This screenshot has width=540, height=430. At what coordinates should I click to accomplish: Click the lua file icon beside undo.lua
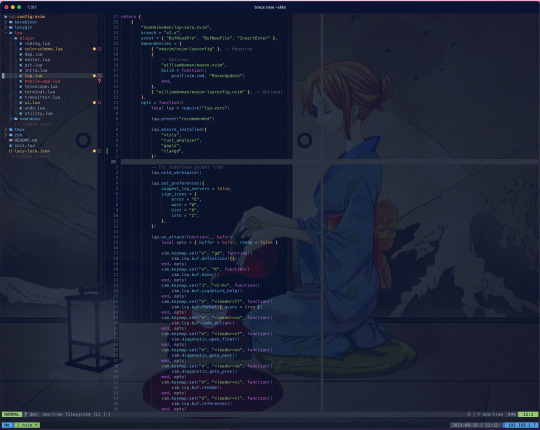click(21, 108)
